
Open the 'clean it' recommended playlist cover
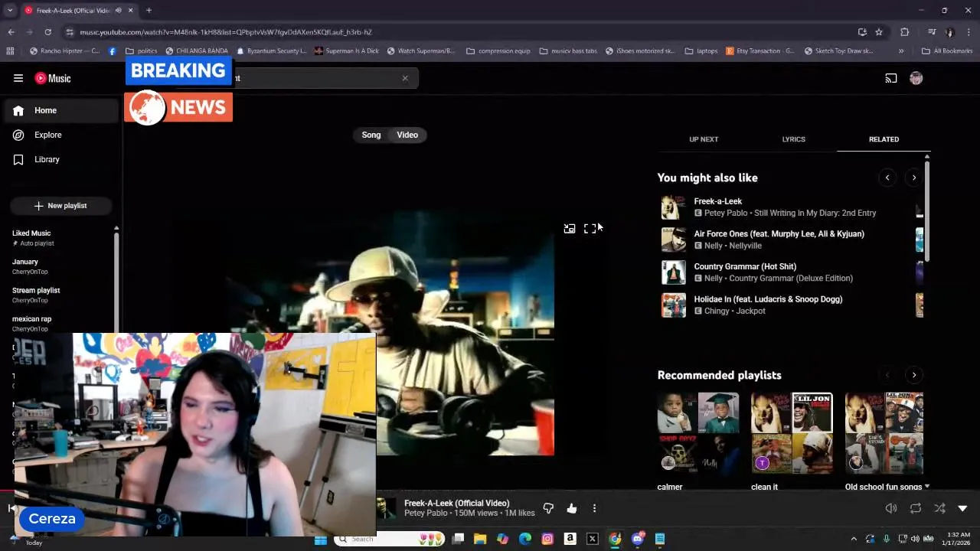792,433
